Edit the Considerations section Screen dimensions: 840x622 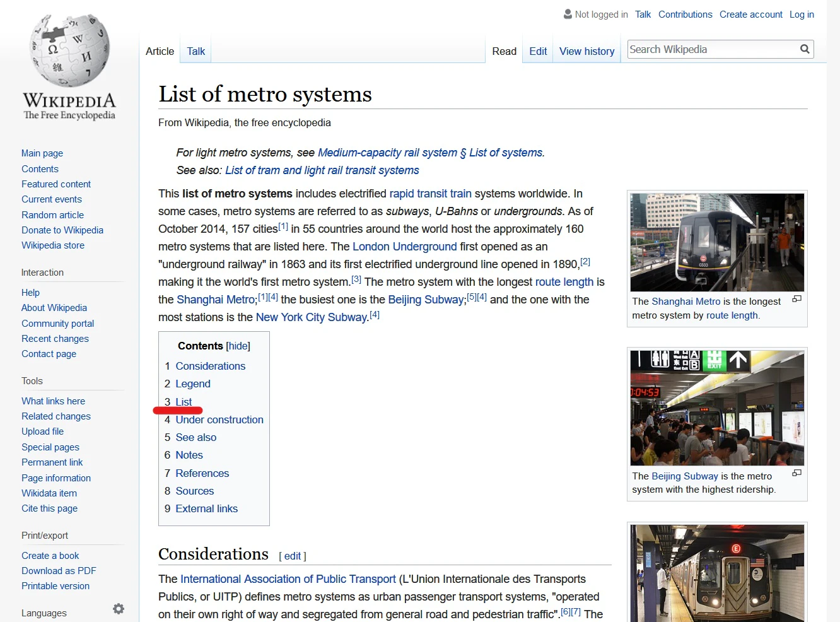292,556
